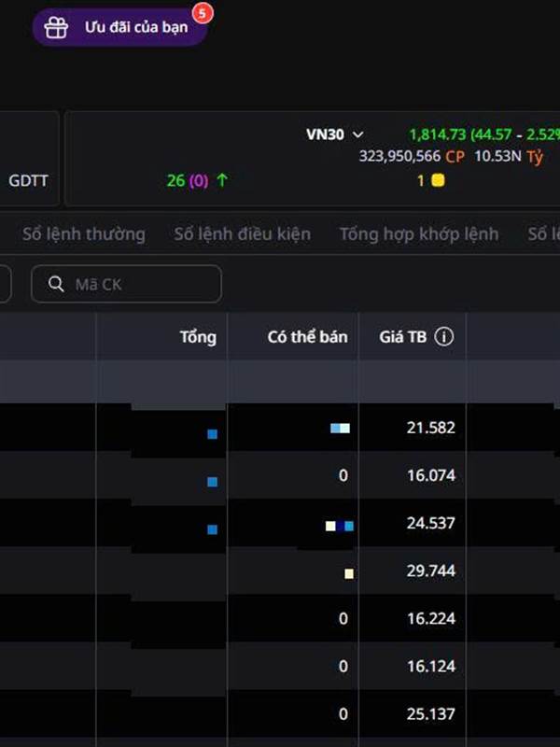Select the row with average price 29.744

tap(430, 571)
